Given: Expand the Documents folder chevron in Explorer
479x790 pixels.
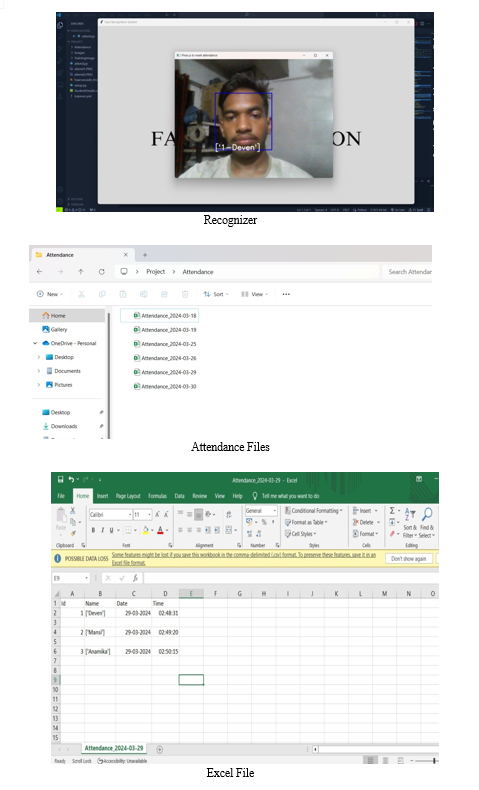Looking at the screenshot, I should click(x=39, y=371).
